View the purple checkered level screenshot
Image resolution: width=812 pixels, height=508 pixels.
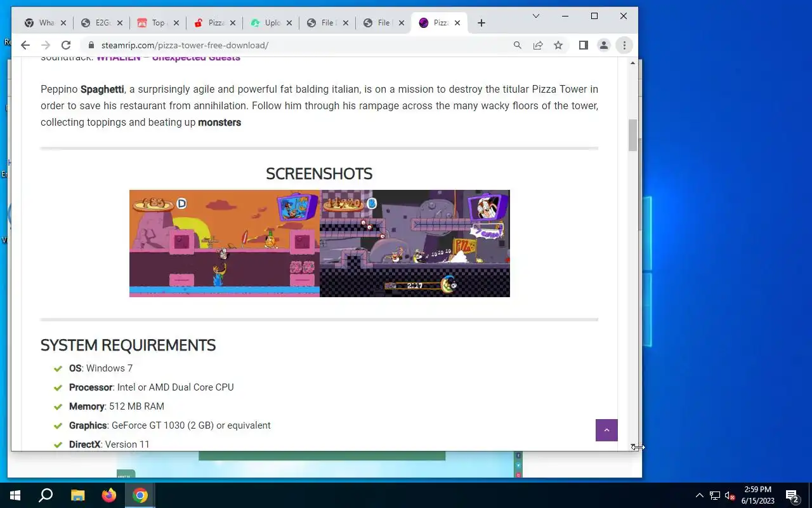[x=415, y=243]
